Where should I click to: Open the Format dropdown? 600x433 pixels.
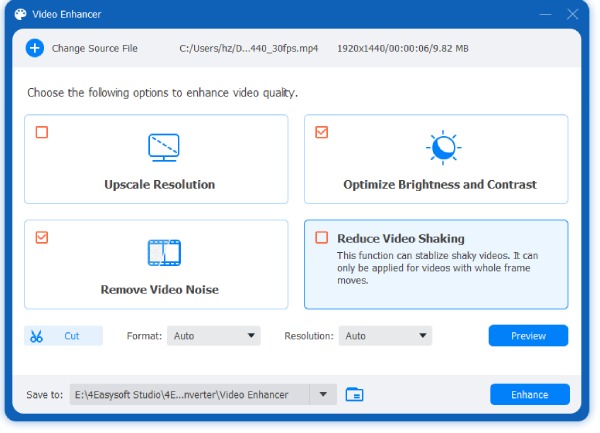[213, 336]
